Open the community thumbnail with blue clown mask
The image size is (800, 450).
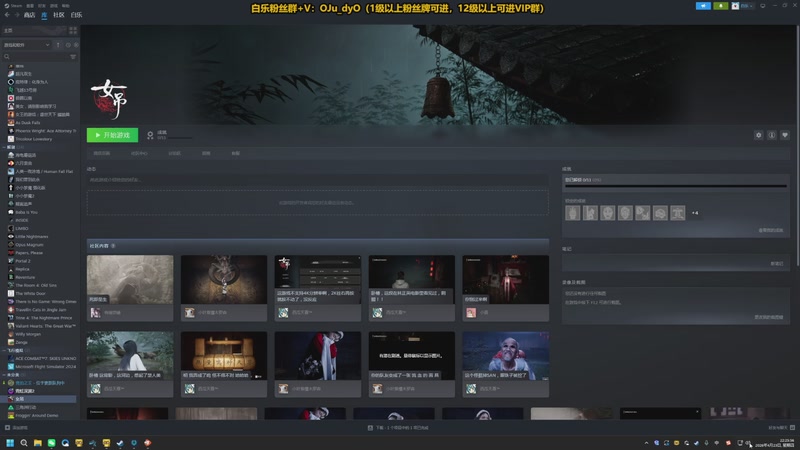506,356
